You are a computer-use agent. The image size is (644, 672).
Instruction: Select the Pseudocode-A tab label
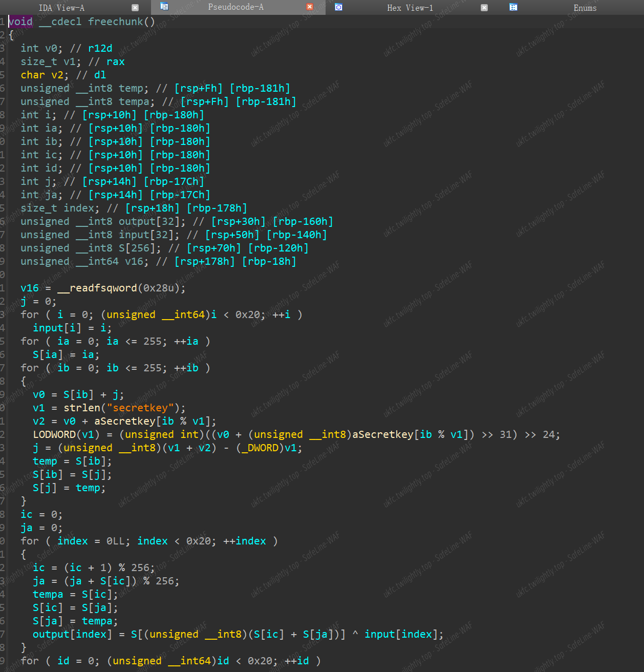tap(235, 7)
